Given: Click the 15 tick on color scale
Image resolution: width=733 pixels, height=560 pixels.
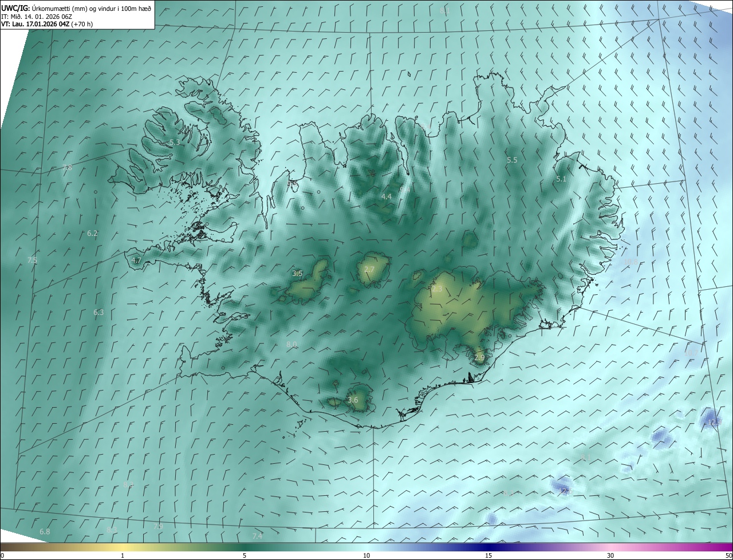Looking at the screenshot, I should (488, 555).
